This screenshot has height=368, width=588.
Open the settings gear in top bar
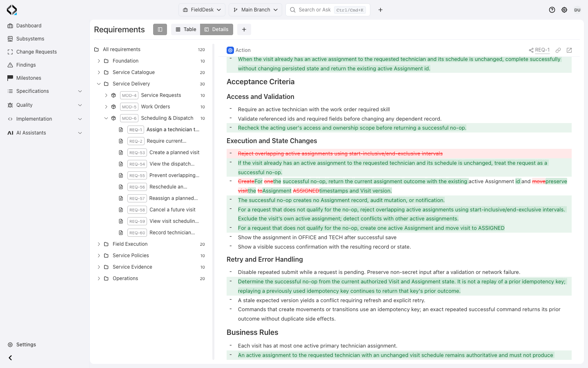coord(564,10)
